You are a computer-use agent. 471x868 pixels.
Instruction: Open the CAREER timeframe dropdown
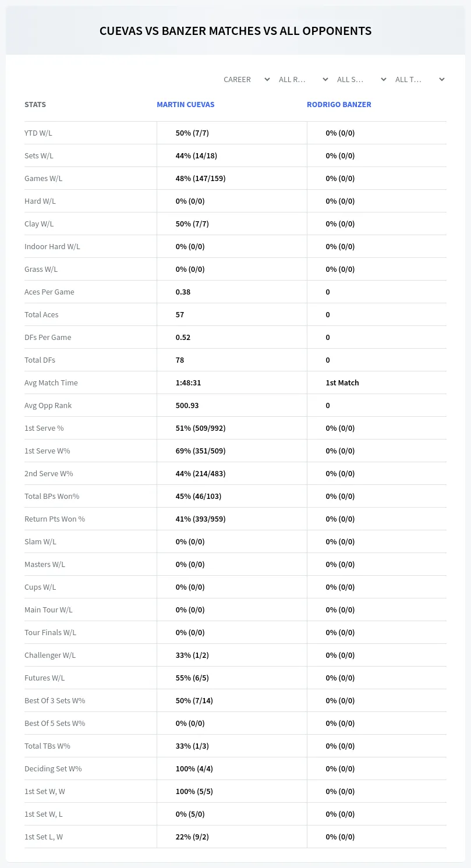(x=247, y=79)
